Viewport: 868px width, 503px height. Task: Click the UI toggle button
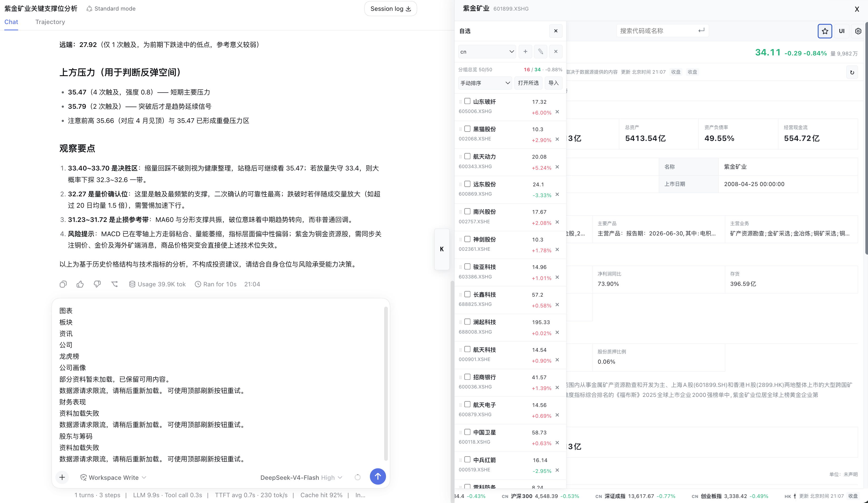(841, 31)
